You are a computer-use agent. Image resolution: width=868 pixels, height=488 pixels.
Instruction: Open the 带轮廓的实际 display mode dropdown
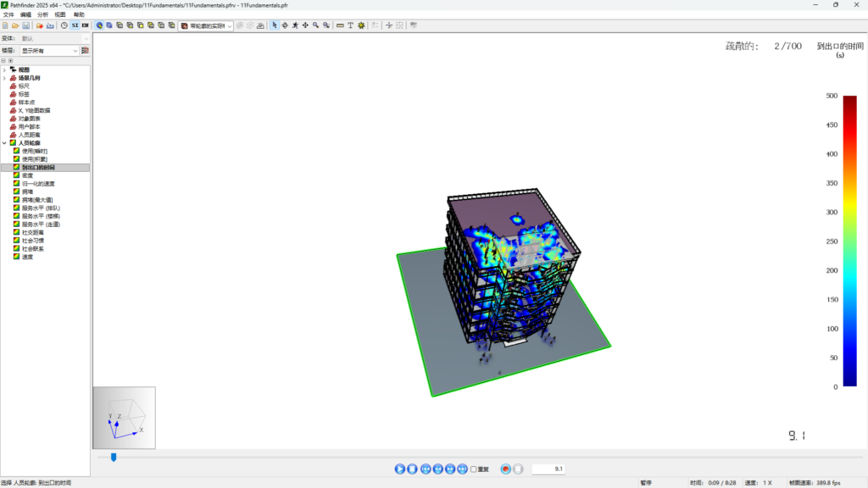(x=206, y=25)
